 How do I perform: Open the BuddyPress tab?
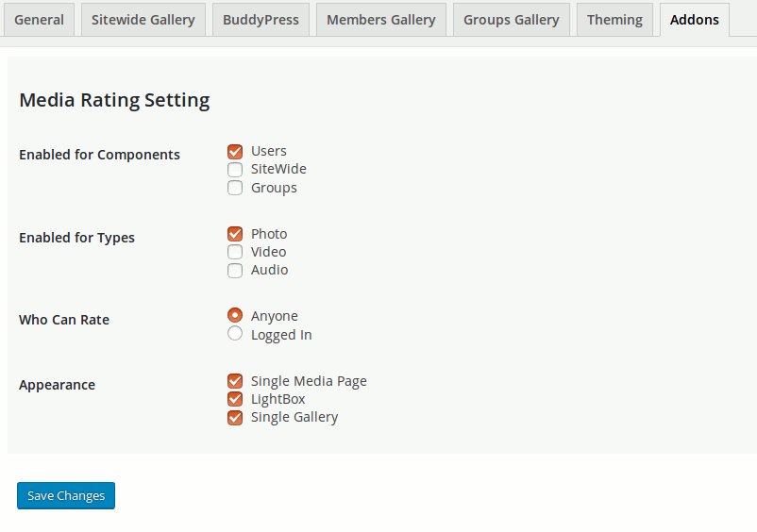pyautogui.click(x=261, y=20)
